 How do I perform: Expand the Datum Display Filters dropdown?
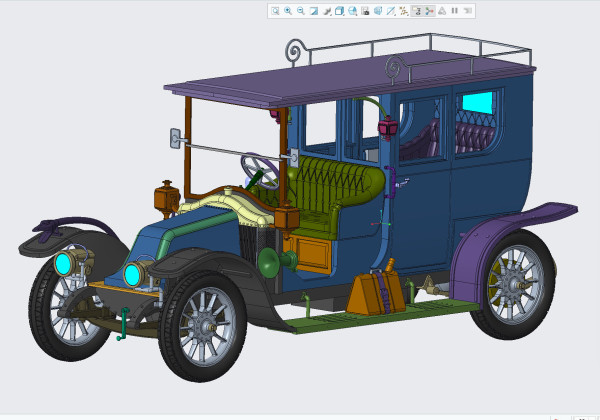pos(404,11)
